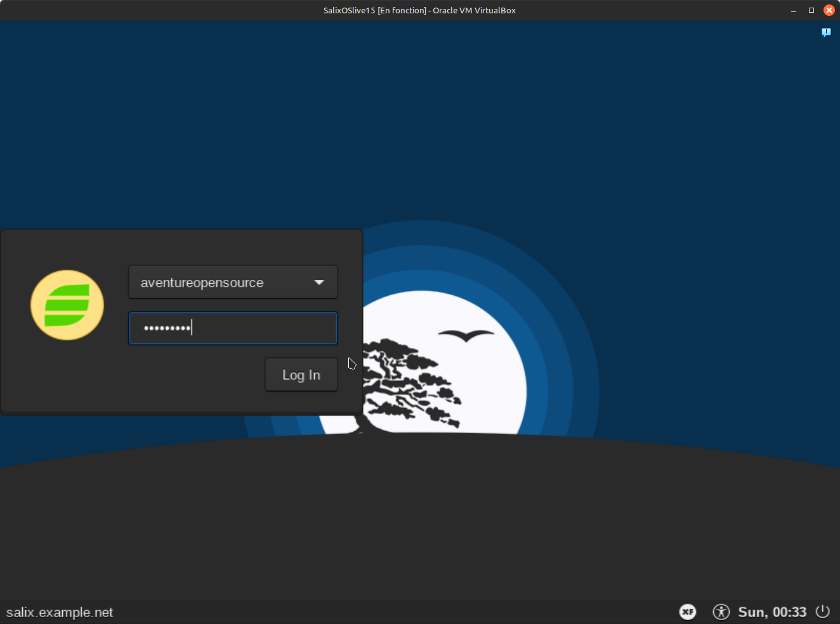Minimize the VirtualBox window
Viewport: 840px width, 624px height.
click(x=794, y=11)
